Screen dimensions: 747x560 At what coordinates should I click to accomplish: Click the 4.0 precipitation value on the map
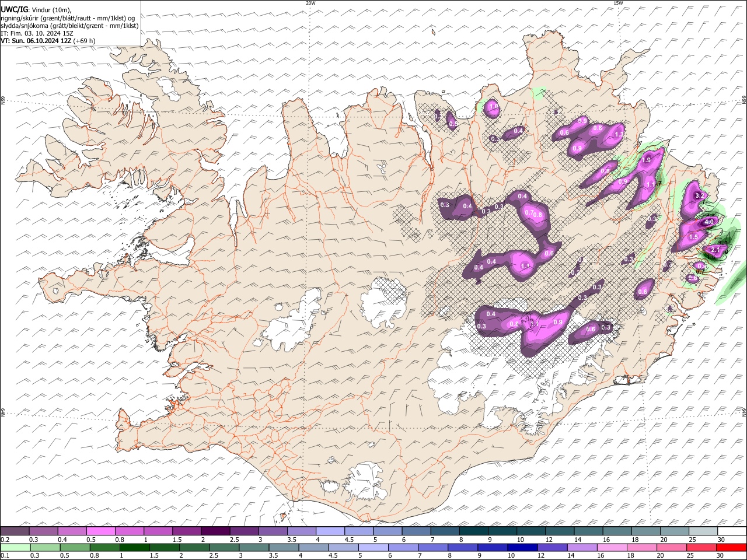click(x=709, y=222)
